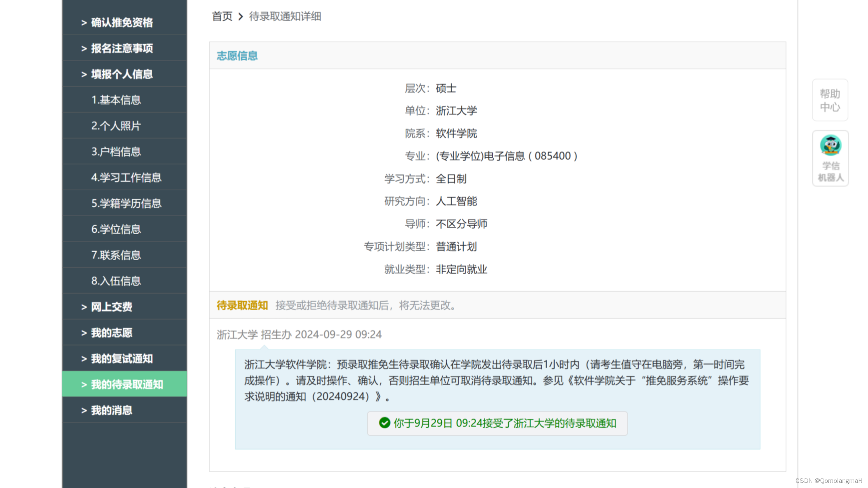868x488 pixels.
Task: Select the highlighted 我的待录取通知 sidebar item
Action: point(124,384)
